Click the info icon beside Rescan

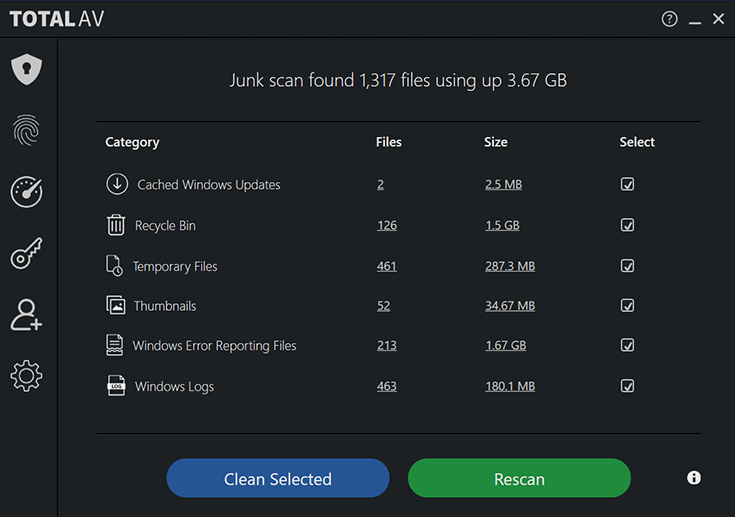[x=694, y=478]
